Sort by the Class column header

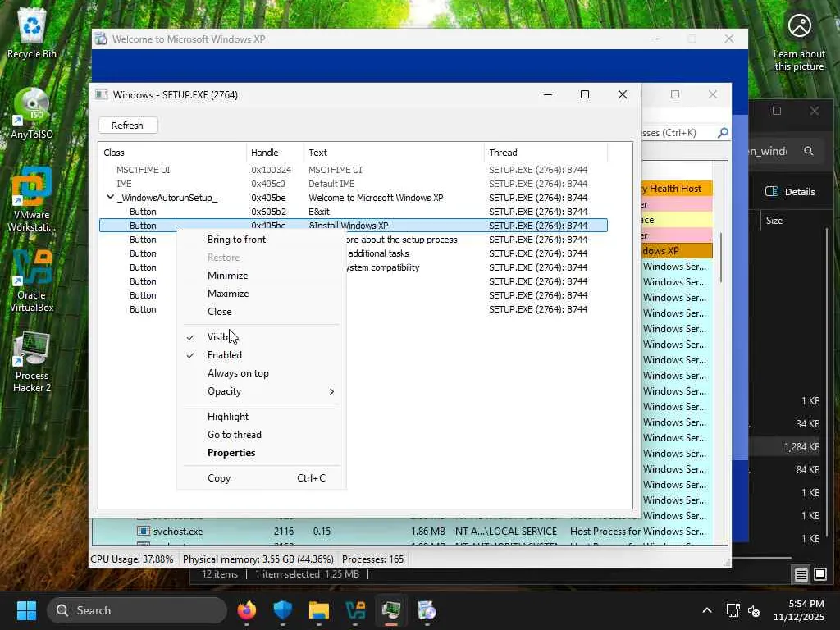click(x=172, y=153)
